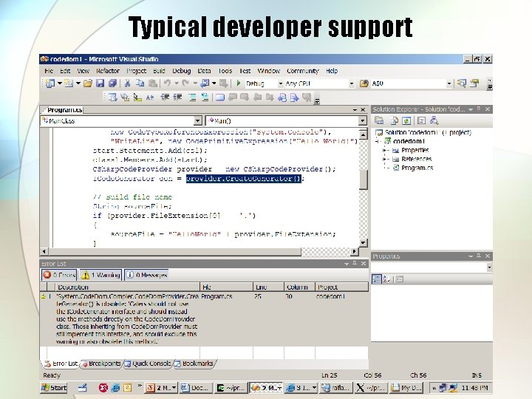Open the File menu
Viewport: 532px width, 399px height.
[49, 71]
